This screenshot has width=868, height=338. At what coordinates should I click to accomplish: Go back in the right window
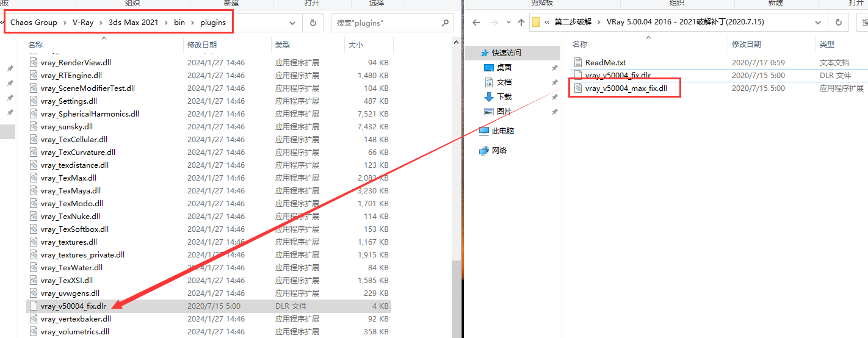475,23
